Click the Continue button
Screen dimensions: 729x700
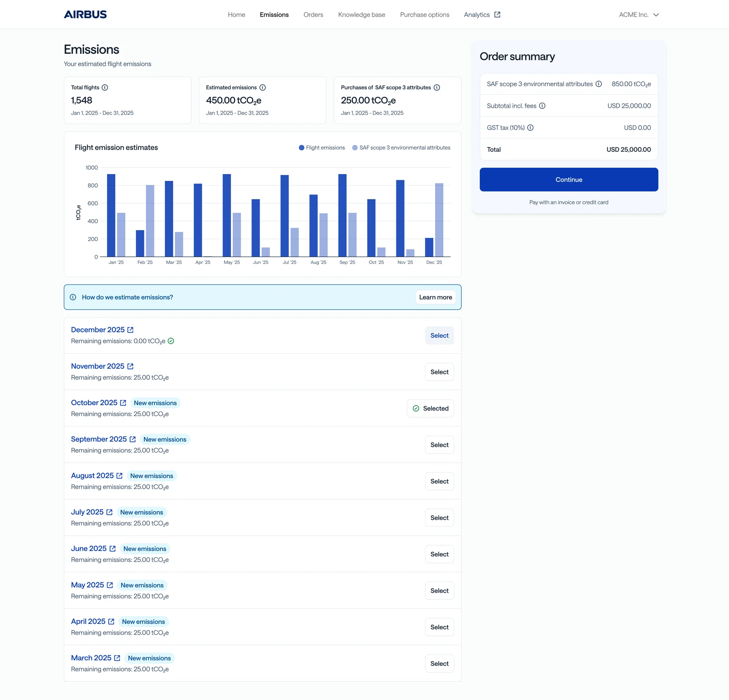(569, 180)
